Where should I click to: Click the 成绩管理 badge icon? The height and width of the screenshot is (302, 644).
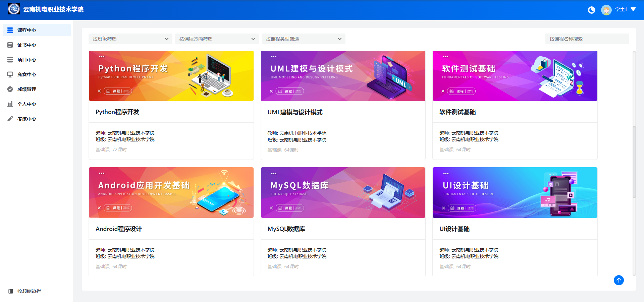coord(10,89)
